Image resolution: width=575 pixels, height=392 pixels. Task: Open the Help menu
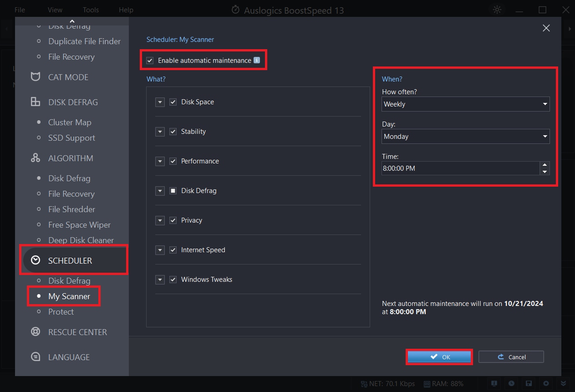[x=126, y=10]
